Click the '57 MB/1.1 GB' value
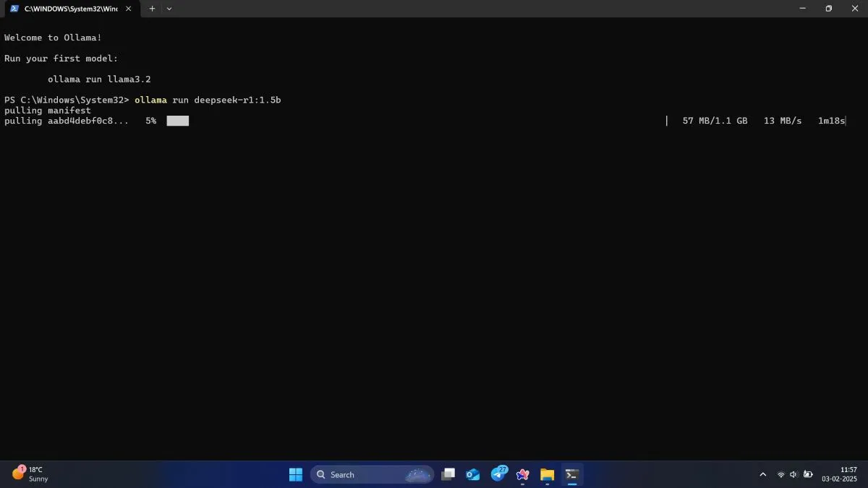 coord(715,121)
